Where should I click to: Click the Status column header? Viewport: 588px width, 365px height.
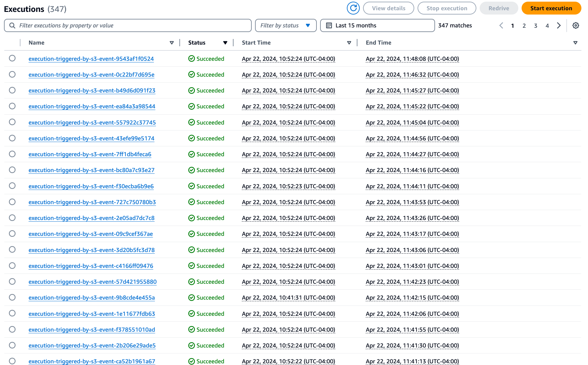(x=197, y=43)
